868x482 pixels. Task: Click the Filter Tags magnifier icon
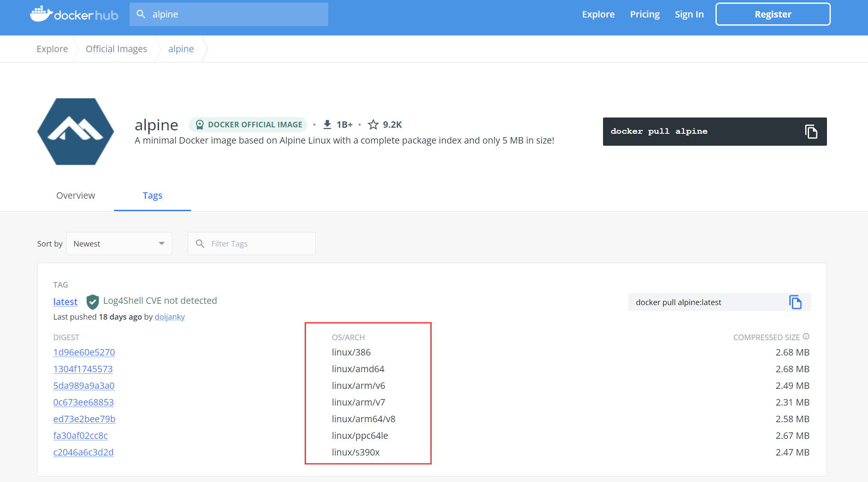[x=200, y=244]
